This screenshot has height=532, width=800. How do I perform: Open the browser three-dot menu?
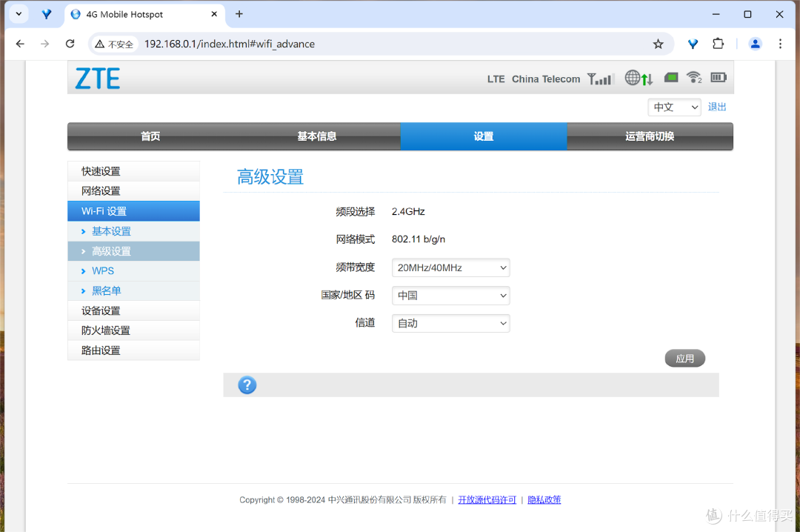(780, 44)
